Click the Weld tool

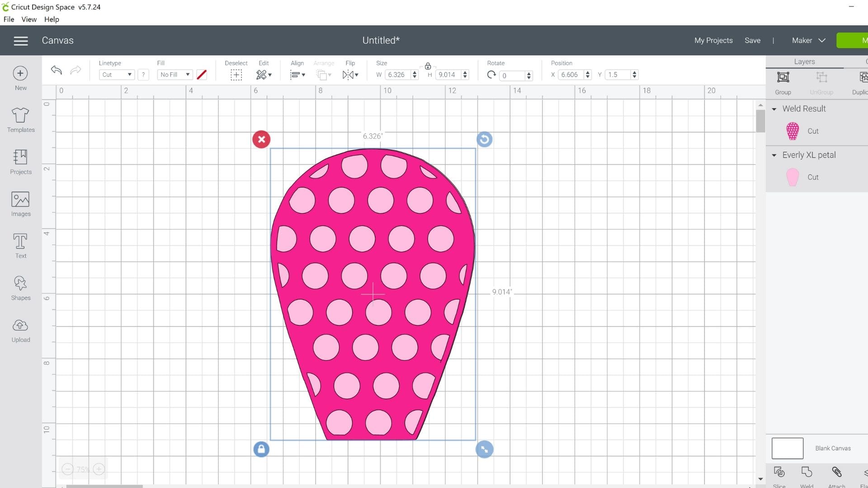[807, 474]
